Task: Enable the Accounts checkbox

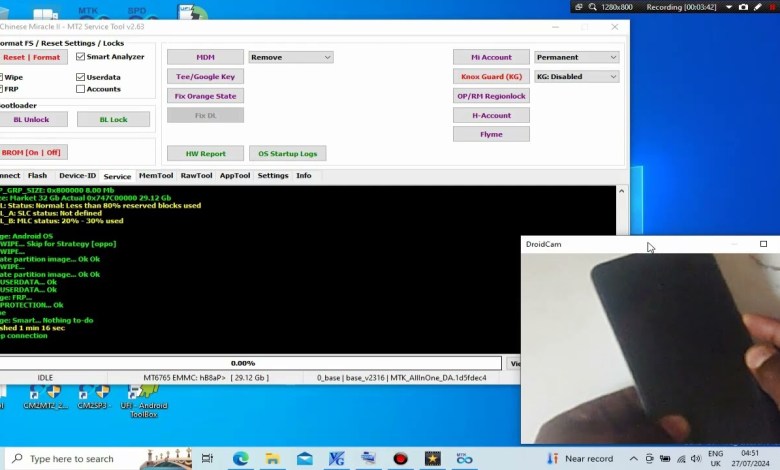Action: pyautogui.click(x=81, y=89)
